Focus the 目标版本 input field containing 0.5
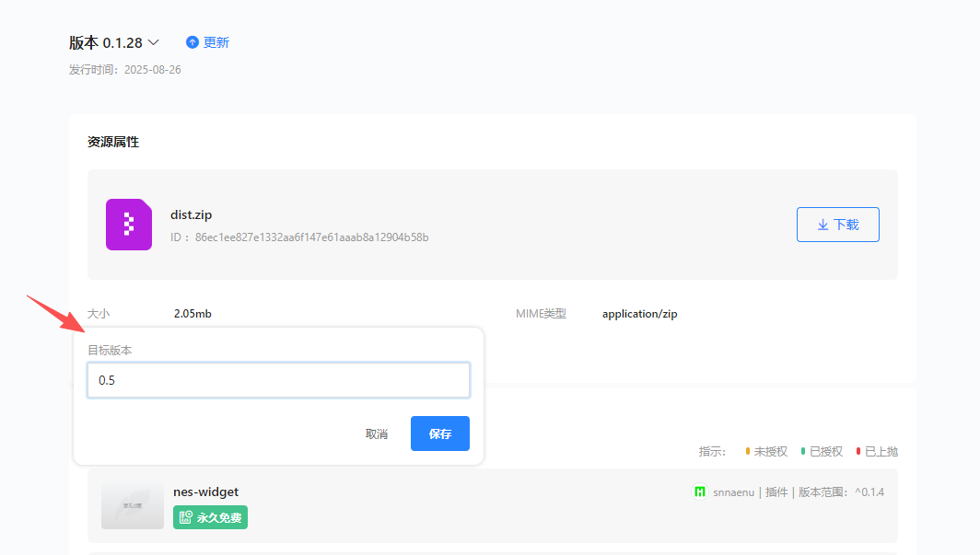 coord(278,380)
